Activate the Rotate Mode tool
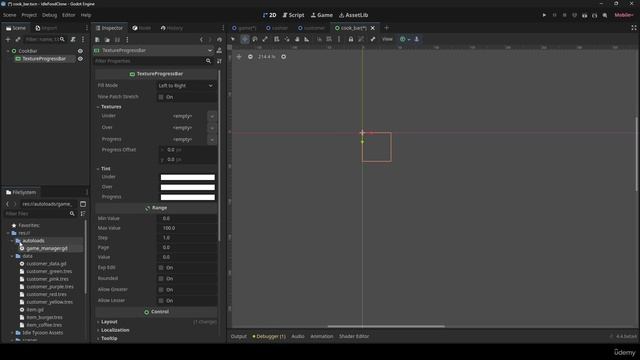The height and width of the screenshot is (360, 640). pos(255,39)
